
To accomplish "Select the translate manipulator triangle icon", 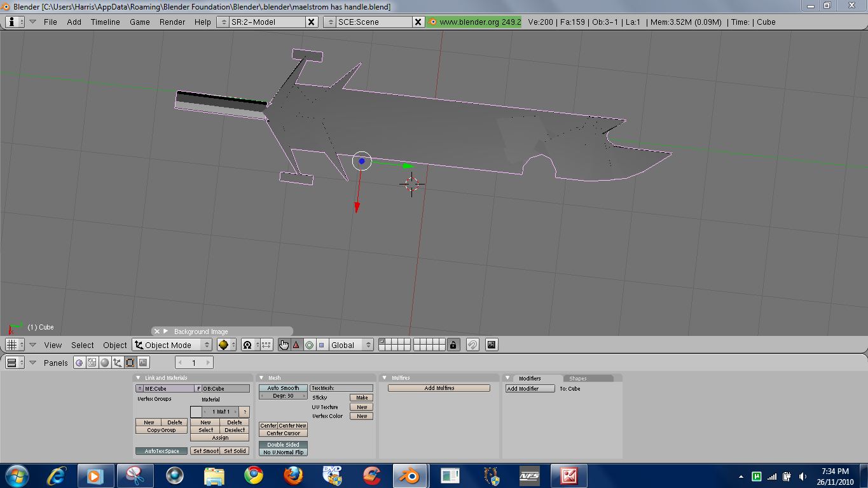I will tap(296, 345).
